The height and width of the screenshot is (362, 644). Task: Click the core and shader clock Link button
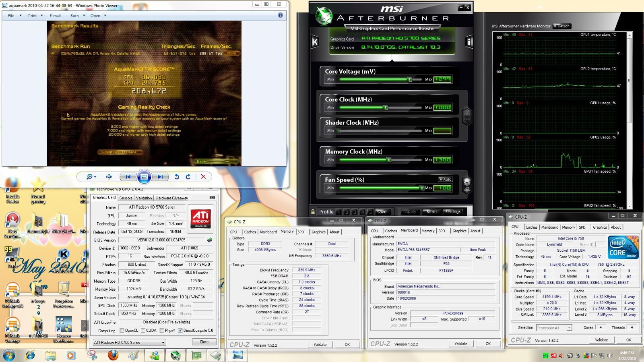pos(467,116)
